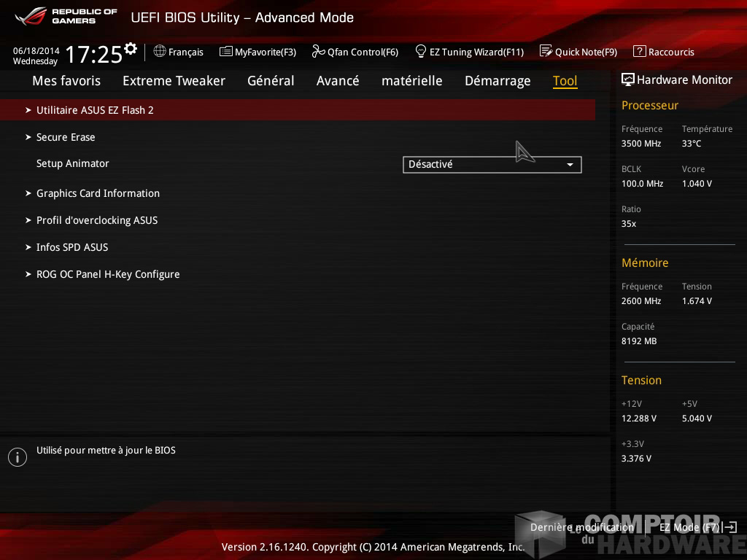Click the Version 2.16.1240 copyright line

click(x=373, y=547)
